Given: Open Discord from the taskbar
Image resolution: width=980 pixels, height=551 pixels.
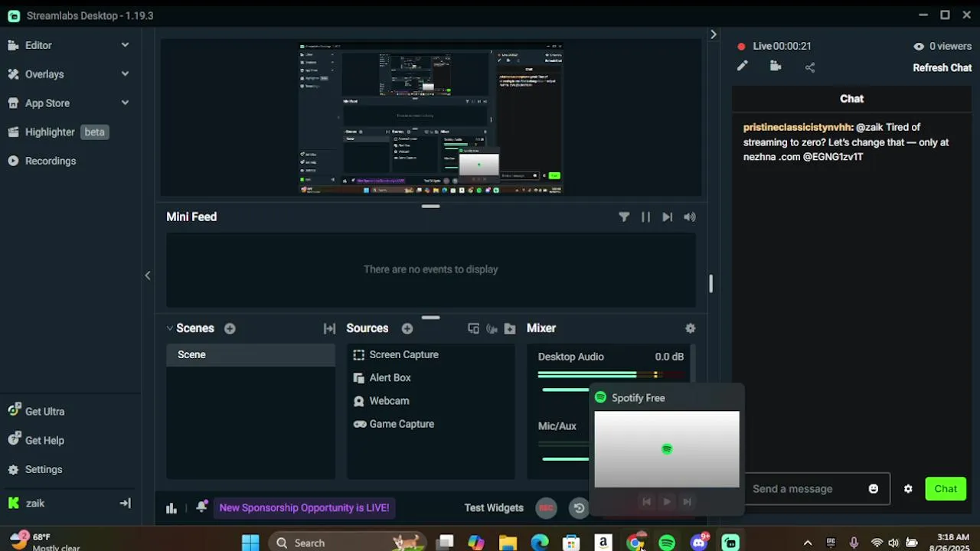Looking at the screenshot, I should click(699, 543).
